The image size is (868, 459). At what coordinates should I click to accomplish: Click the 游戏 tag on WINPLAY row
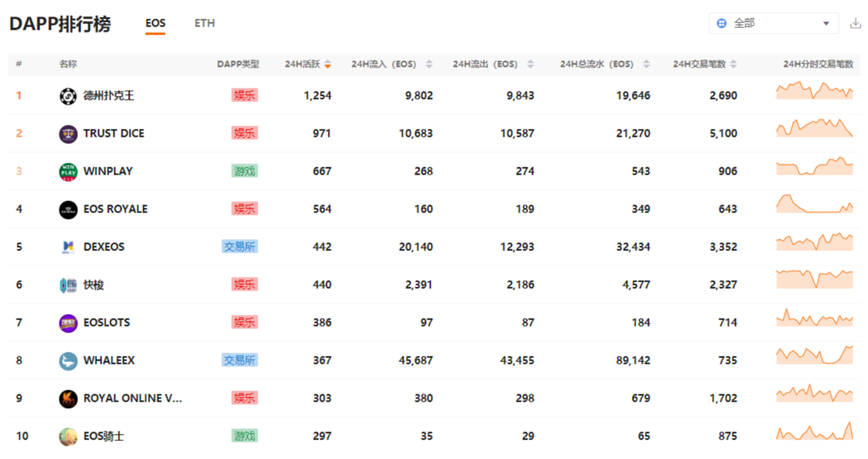[x=245, y=171]
